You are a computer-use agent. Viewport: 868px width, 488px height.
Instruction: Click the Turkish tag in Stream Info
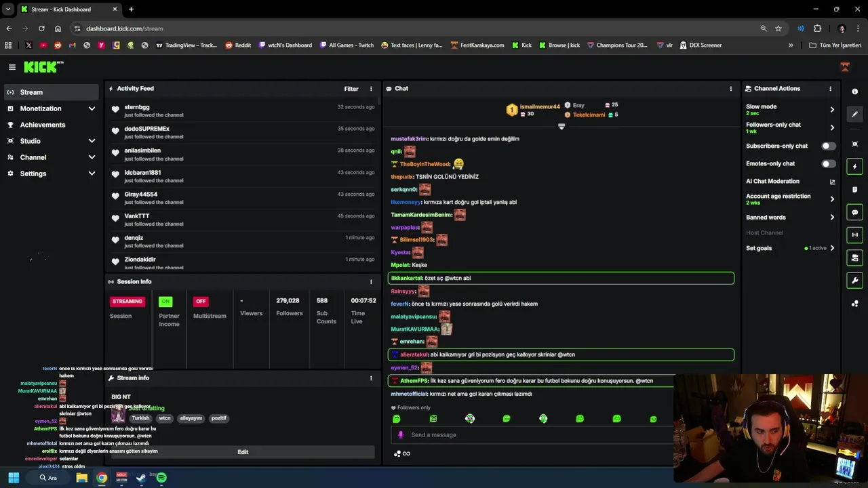pos(140,418)
